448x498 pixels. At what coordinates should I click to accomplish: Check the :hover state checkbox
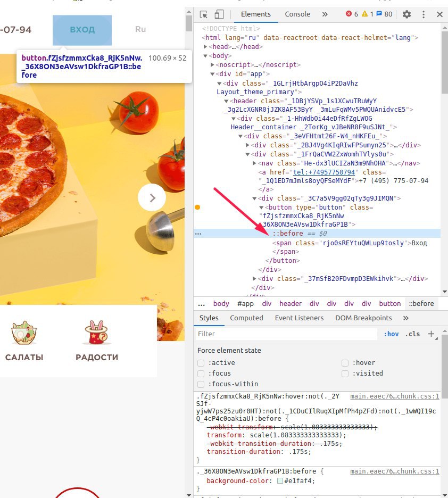tap(345, 363)
